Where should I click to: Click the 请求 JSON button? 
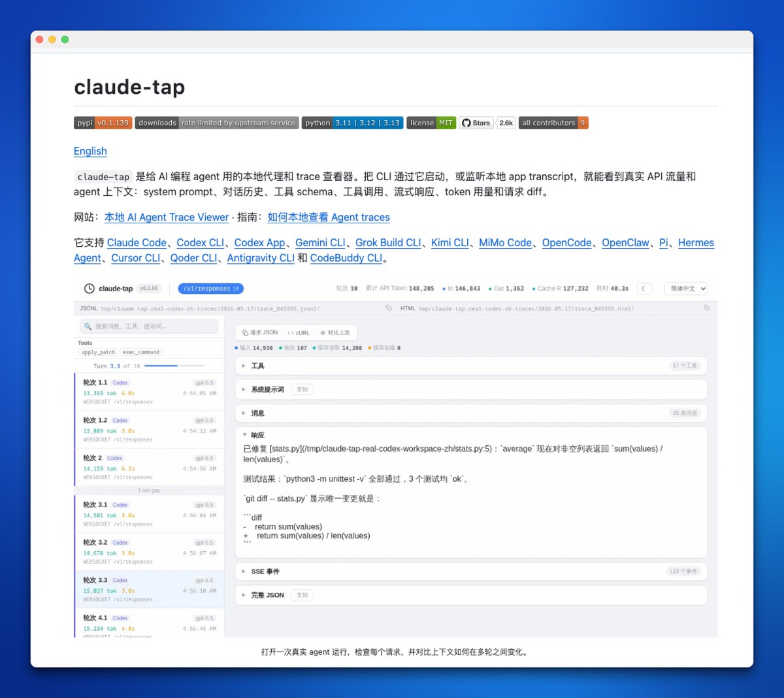click(260, 333)
